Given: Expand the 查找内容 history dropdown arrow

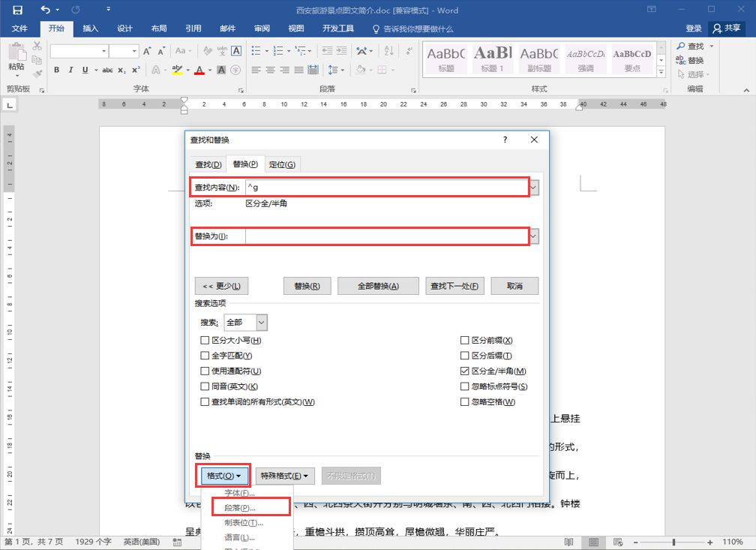Looking at the screenshot, I should tap(534, 187).
